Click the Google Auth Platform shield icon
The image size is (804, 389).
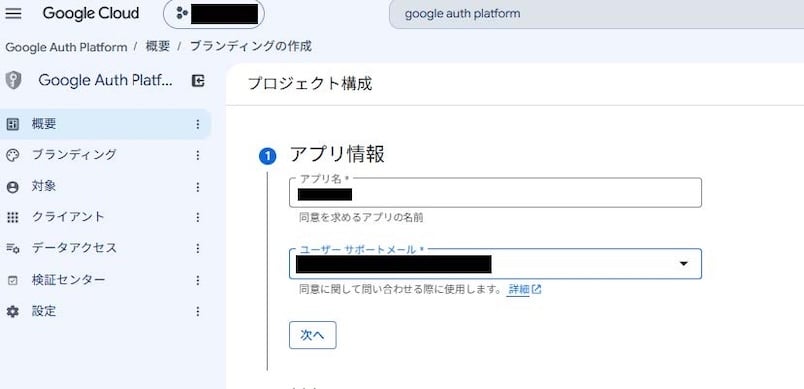pos(13,80)
